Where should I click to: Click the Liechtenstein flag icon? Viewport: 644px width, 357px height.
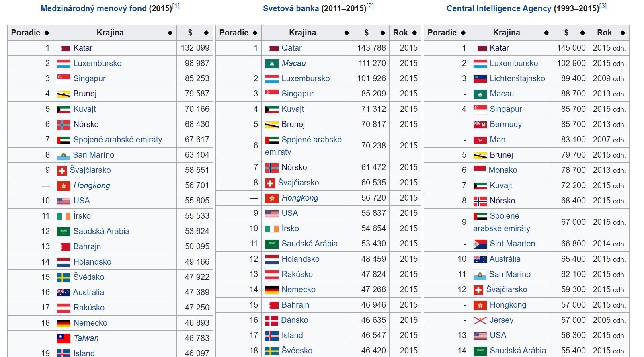click(x=480, y=79)
